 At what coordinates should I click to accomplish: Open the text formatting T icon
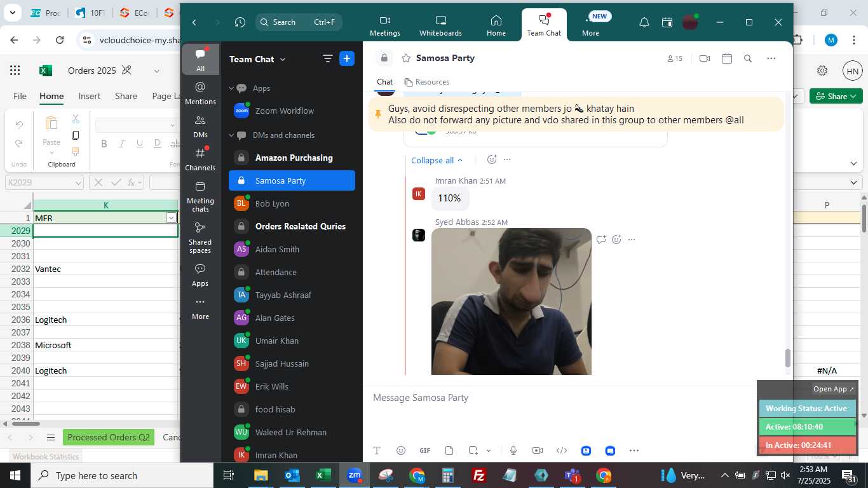coord(377,451)
